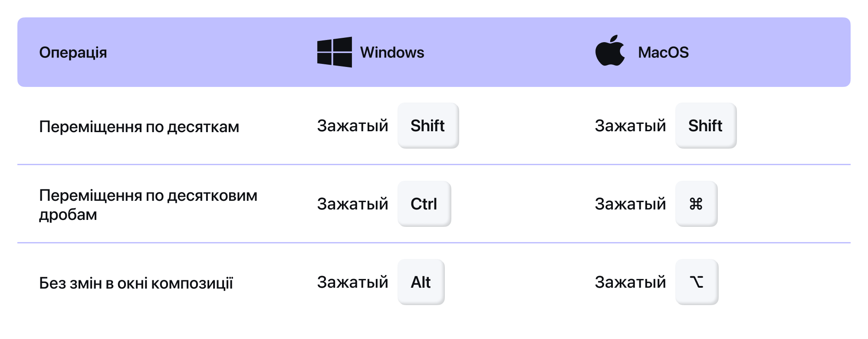Click the Переміщення по десятковим дробам label
This screenshot has height=339, width=868.
pos(148,205)
